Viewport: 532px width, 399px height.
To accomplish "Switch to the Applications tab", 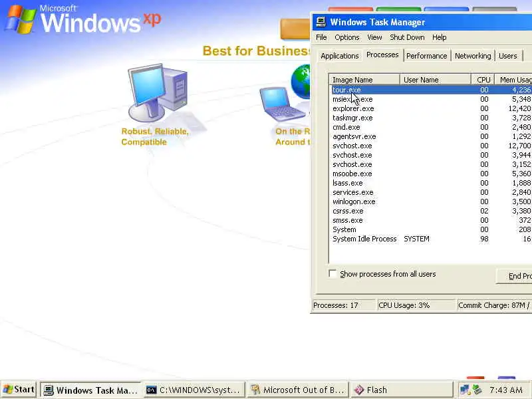I will [339, 56].
